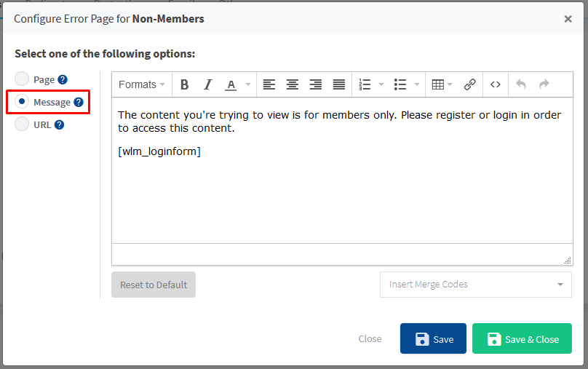Select the URL radio option

click(x=22, y=124)
